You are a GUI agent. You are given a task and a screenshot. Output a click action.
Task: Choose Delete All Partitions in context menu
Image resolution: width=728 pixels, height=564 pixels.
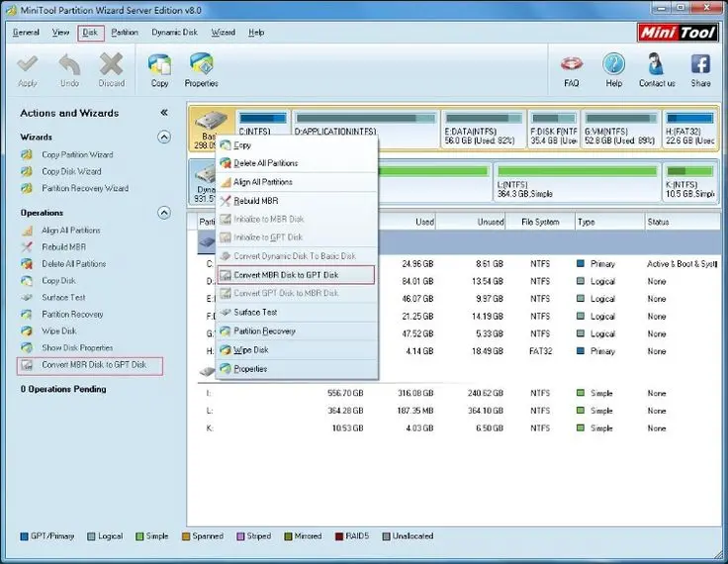[x=297, y=163]
